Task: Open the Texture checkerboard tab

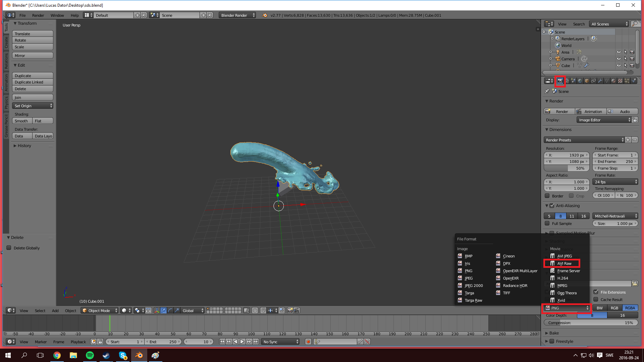Action: point(620,81)
